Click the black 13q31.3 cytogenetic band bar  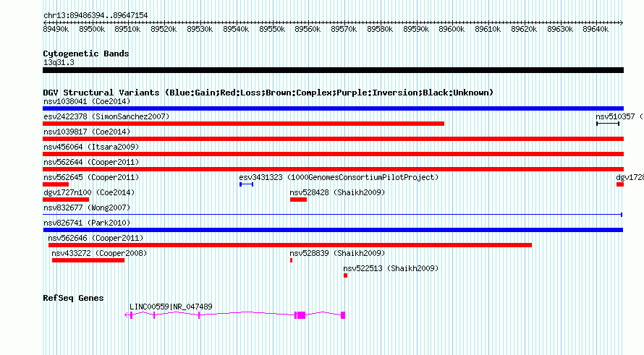coord(333,70)
